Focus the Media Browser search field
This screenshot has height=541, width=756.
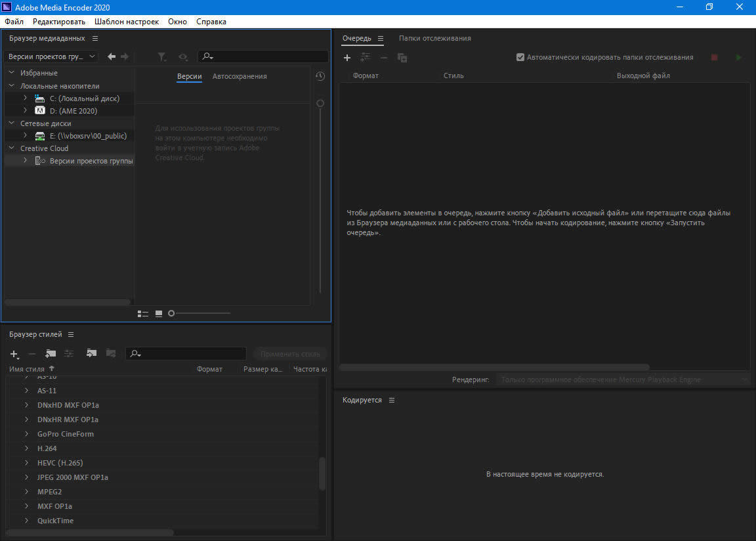coord(263,56)
